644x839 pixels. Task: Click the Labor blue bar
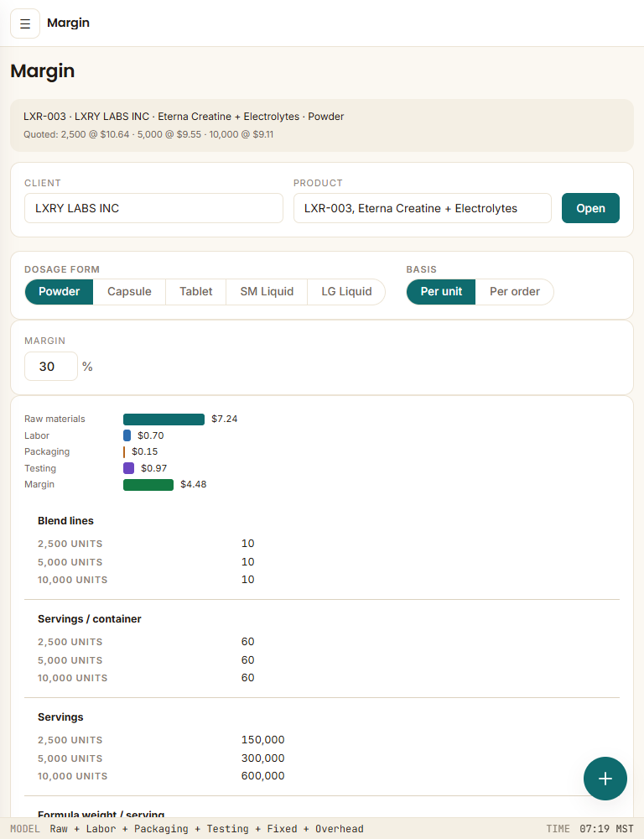point(127,435)
